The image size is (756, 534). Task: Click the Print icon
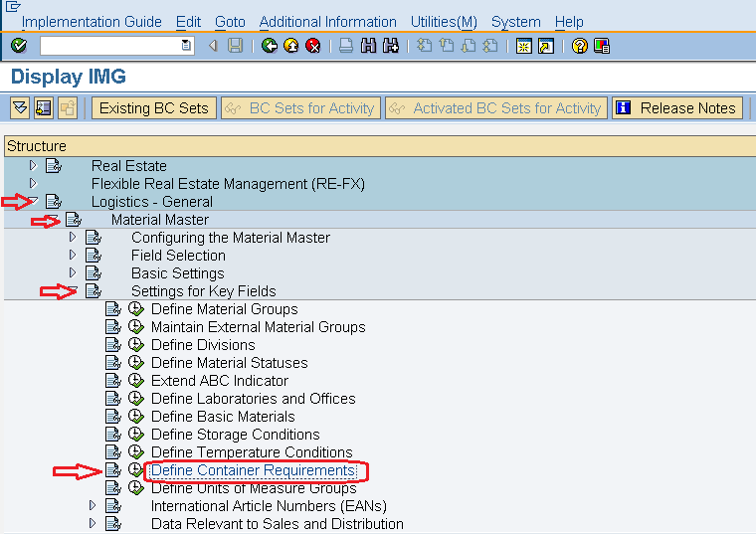click(346, 46)
